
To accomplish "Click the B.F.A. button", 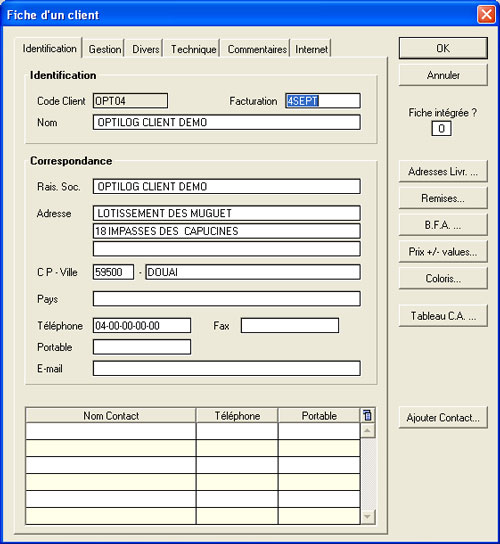I will 443,225.
